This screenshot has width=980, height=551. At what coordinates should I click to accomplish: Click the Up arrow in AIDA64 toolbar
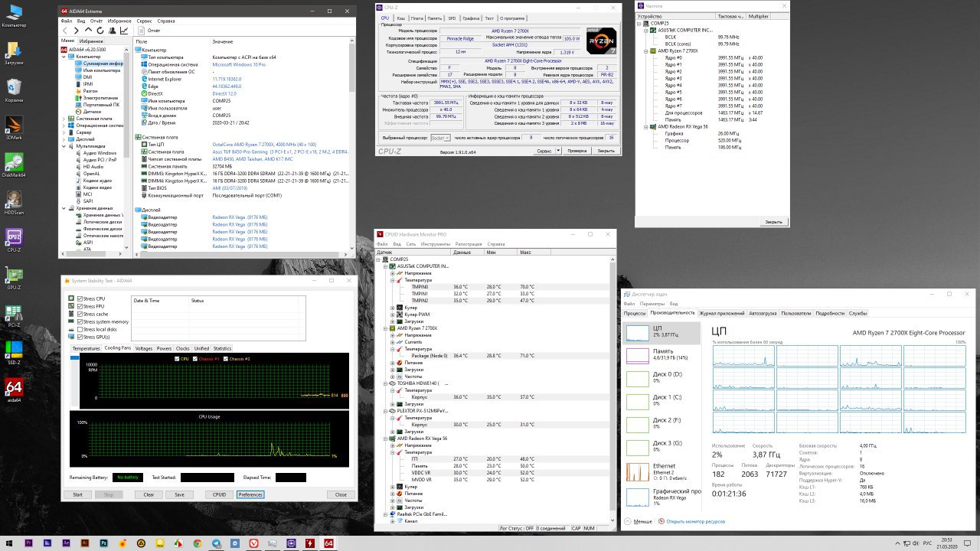(89, 31)
